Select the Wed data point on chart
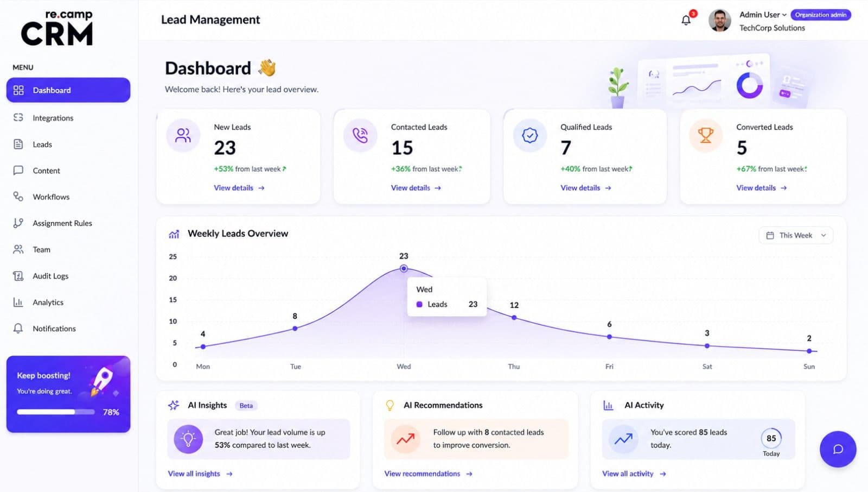The width and height of the screenshot is (868, 492). click(x=404, y=268)
